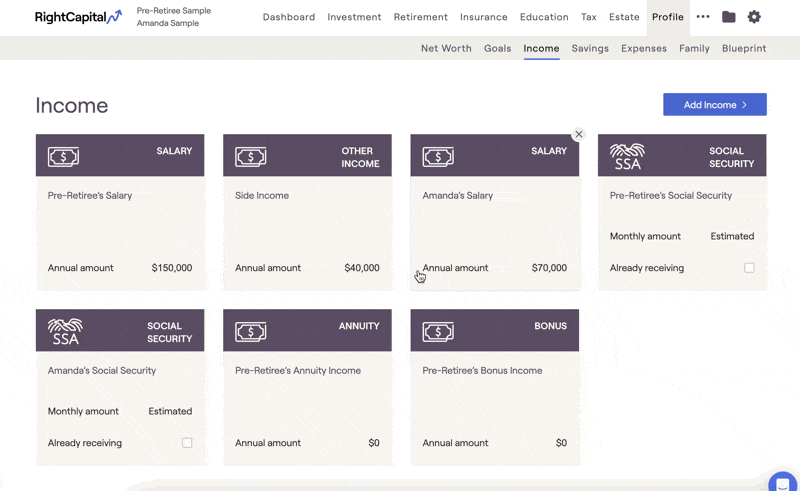
Task: Expand the Add Income button
Action: tap(715, 105)
